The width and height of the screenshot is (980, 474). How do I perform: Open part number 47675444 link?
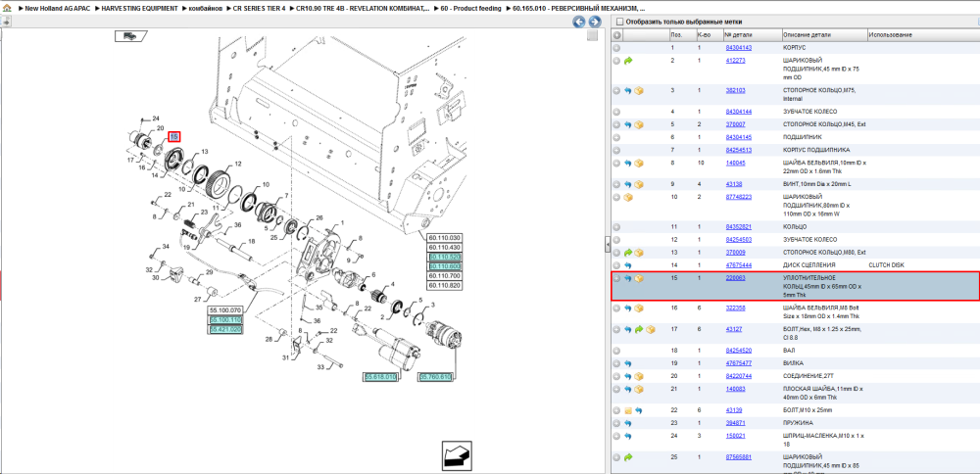tap(738, 265)
